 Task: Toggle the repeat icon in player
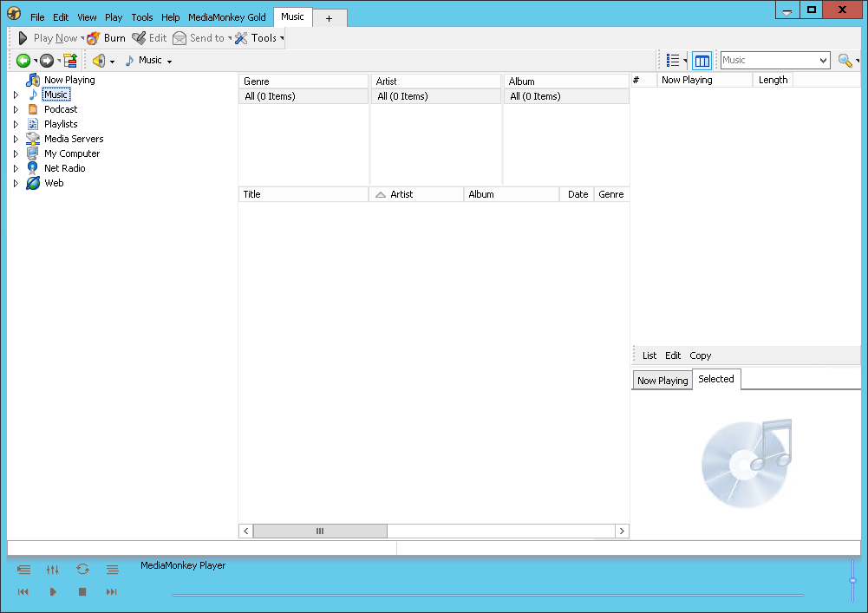pos(82,570)
